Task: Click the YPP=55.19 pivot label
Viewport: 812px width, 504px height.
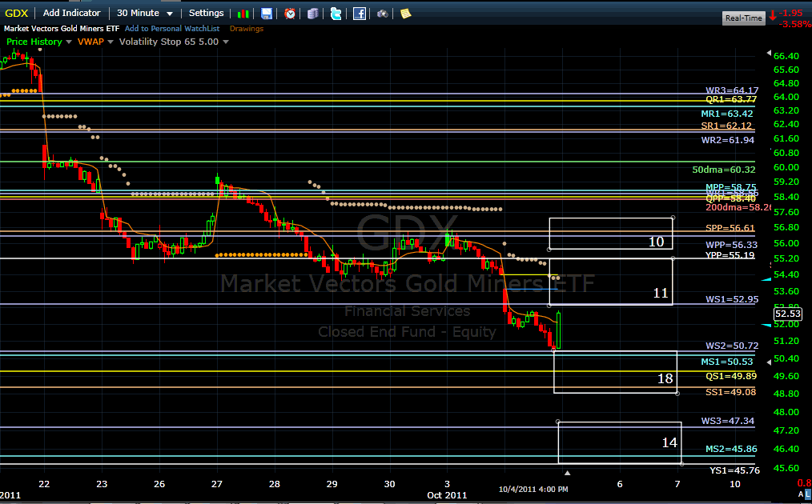Action: pyautogui.click(x=730, y=256)
